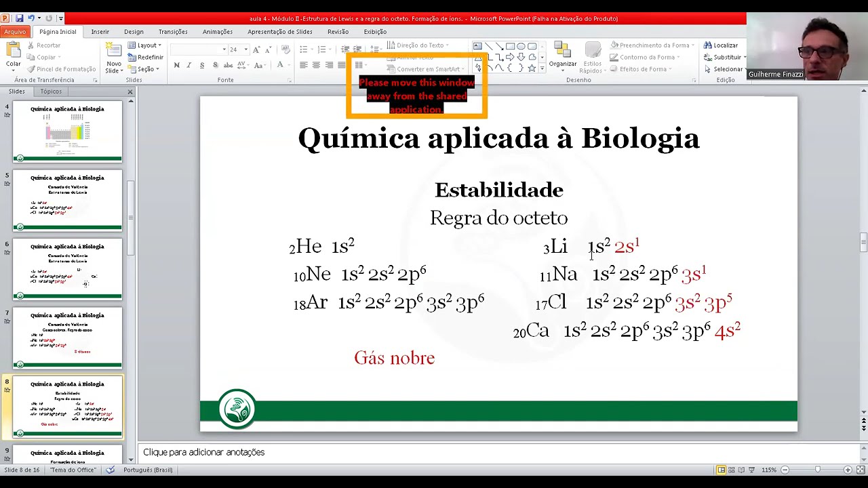The height and width of the screenshot is (488, 868).
Task: Select slide 7 thumbnail
Action: [67, 338]
